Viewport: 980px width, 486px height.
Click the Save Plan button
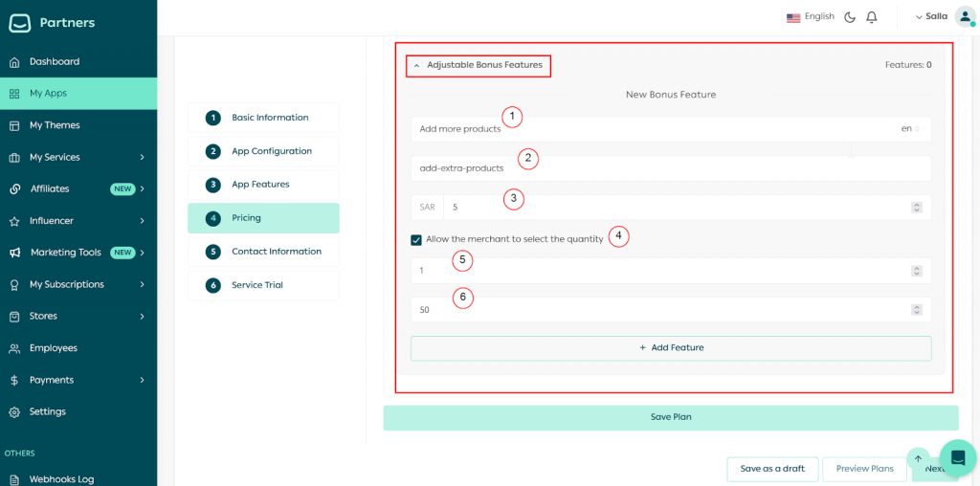coord(670,417)
